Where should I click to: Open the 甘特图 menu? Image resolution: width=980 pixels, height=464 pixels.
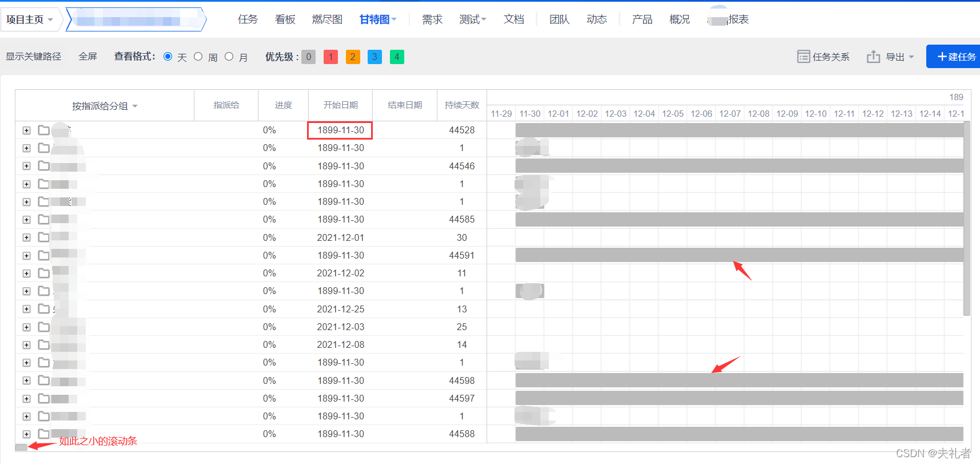[x=377, y=19]
